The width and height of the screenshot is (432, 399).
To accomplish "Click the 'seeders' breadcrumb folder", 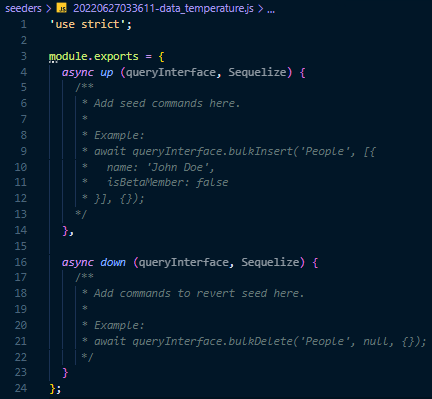I will click(x=23, y=8).
